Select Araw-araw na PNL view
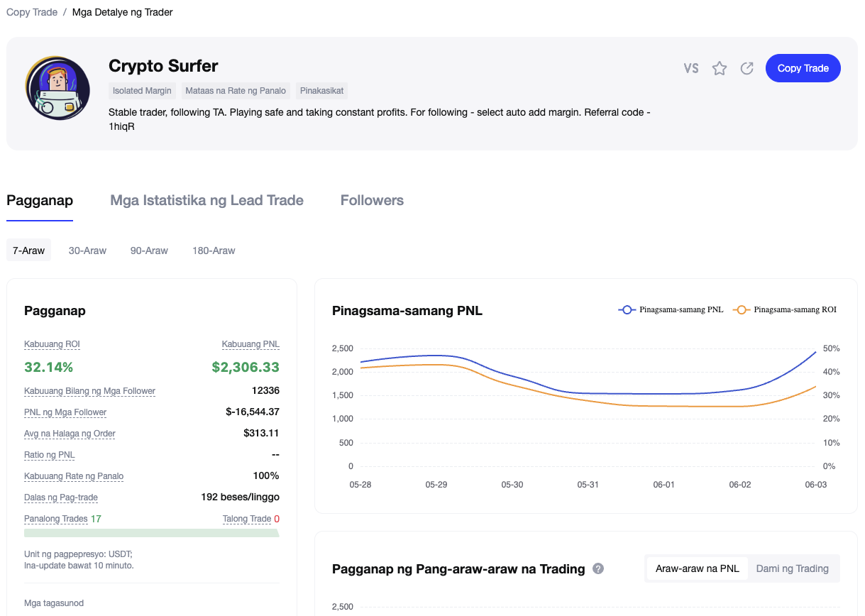 click(697, 568)
